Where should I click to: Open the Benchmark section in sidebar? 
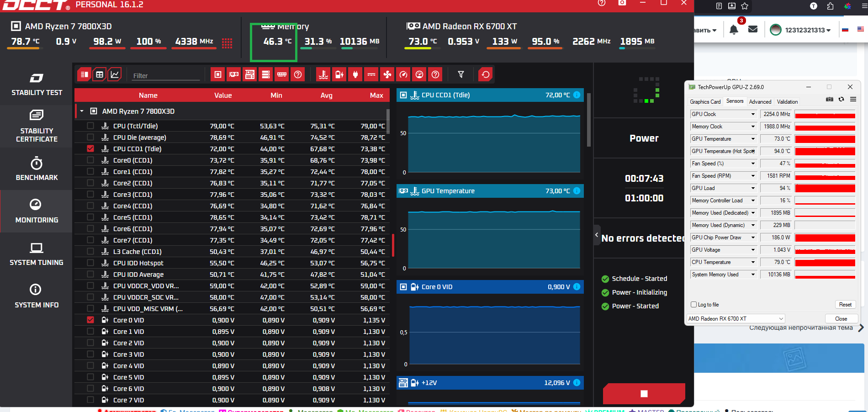[37, 169]
